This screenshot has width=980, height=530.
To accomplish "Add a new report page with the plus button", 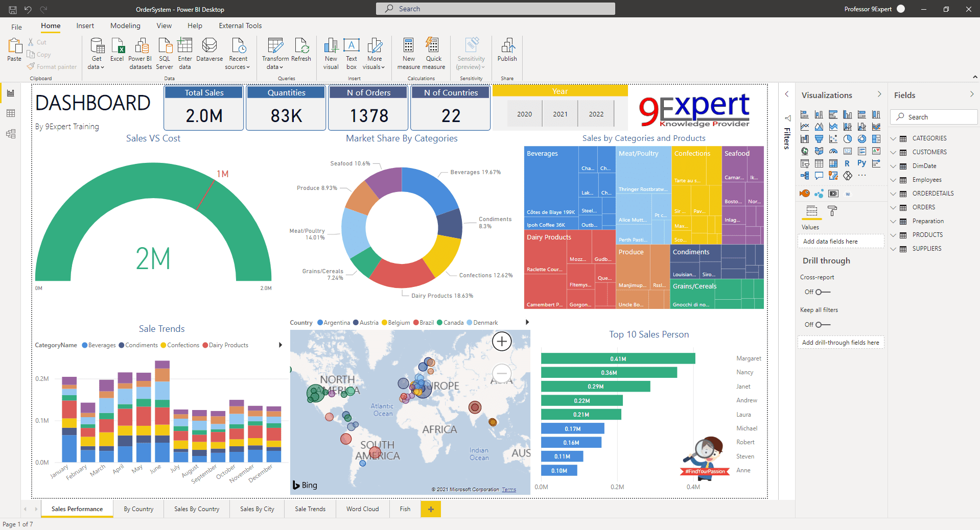I will pyautogui.click(x=430, y=509).
